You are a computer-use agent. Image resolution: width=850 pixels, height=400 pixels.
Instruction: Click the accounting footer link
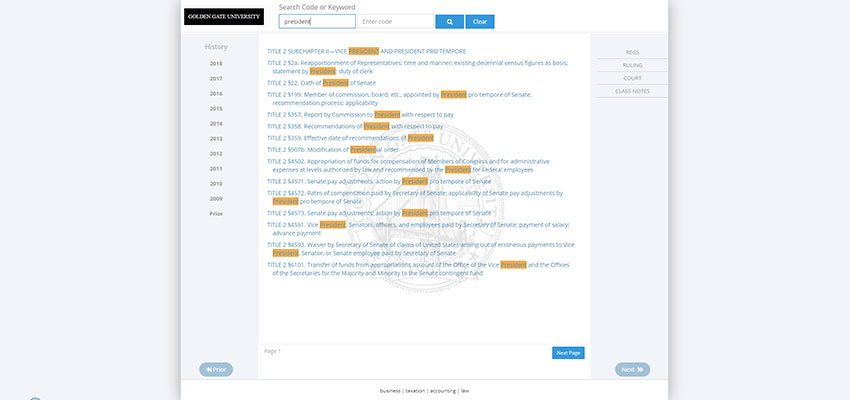tap(443, 391)
